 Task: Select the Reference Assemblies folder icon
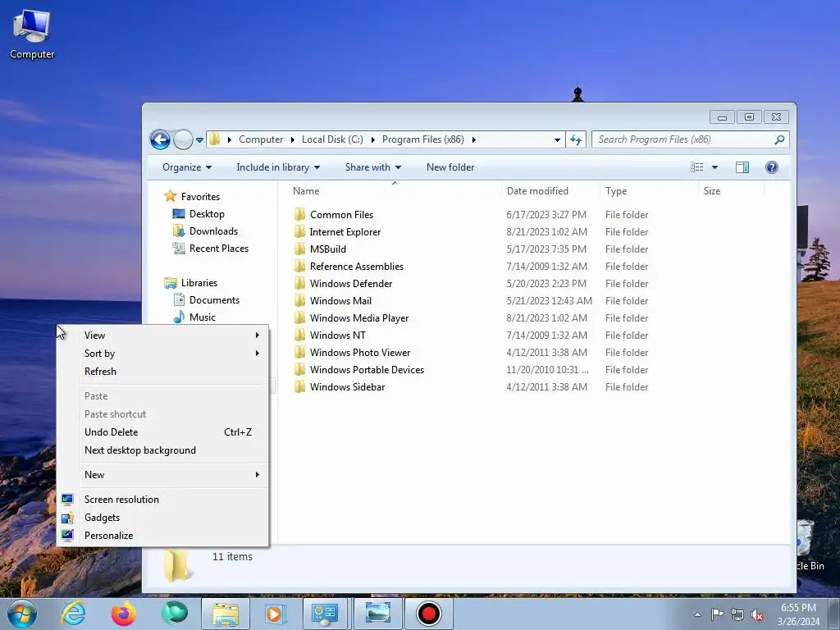click(300, 266)
